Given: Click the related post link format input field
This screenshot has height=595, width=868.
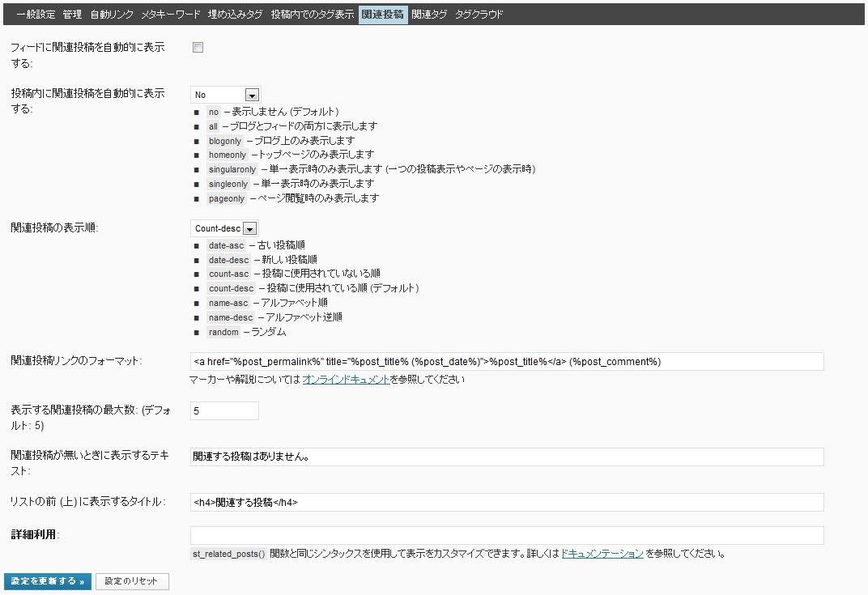Looking at the screenshot, I should 507,361.
